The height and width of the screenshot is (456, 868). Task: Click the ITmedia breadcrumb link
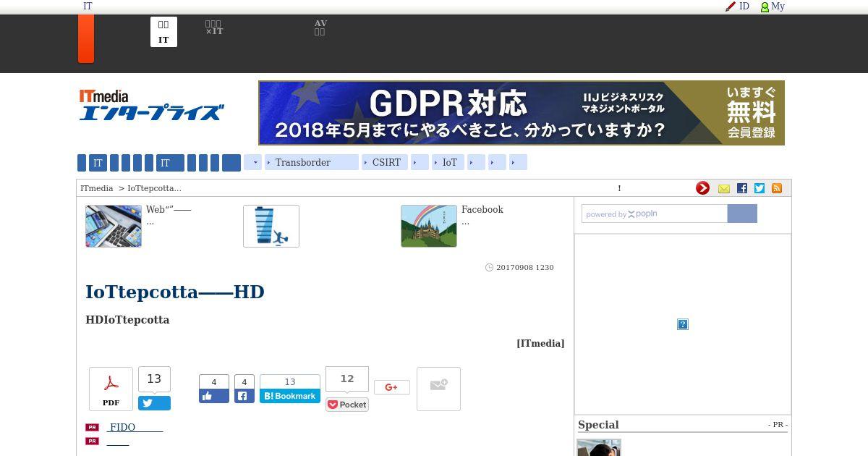coord(97,188)
